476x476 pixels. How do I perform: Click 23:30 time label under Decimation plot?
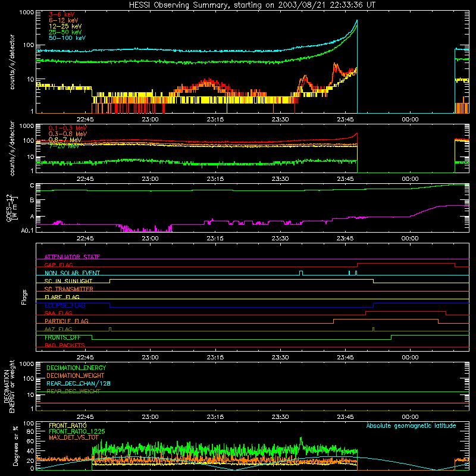pos(280,417)
